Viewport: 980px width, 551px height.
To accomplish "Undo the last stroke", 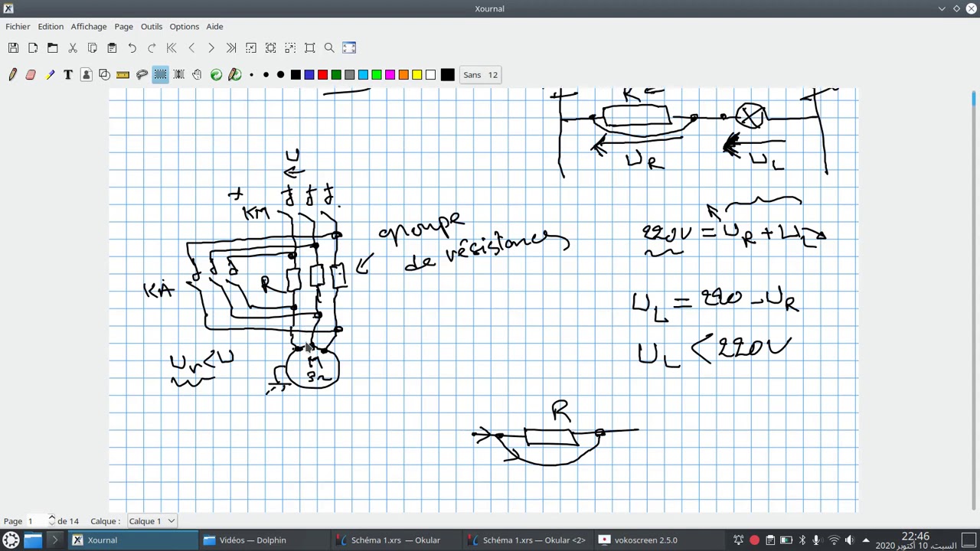I will (x=132, y=48).
